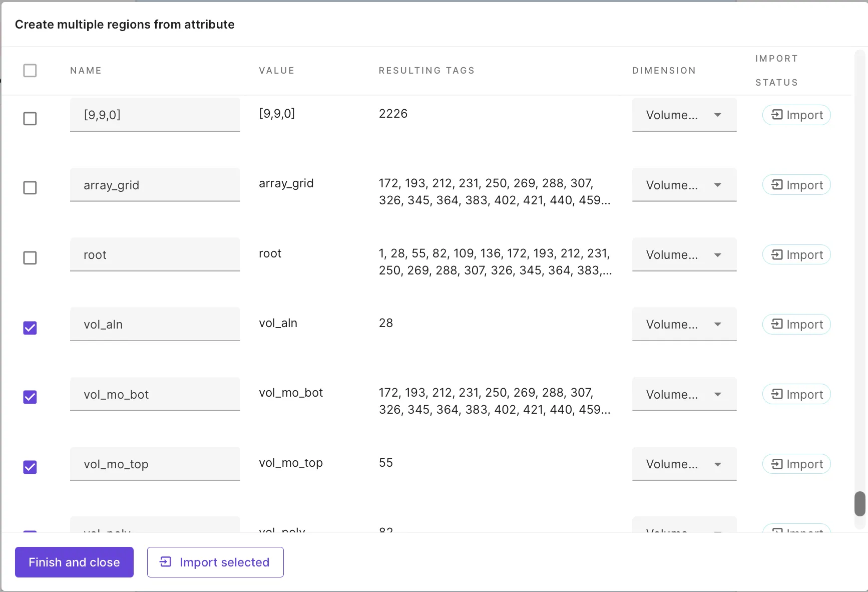Viewport: 868px width, 592px height.
Task: Click the [9,9,0] text in the Value column
Action: click(x=277, y=114)
